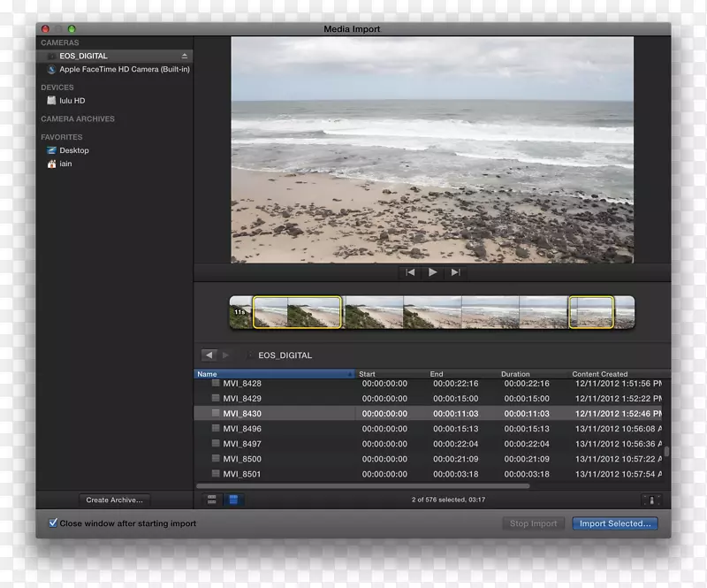Toggle Close window after starting import
The height and width of the screenshot is (588, 707).
pyautogui.click(x=53, y=523)
